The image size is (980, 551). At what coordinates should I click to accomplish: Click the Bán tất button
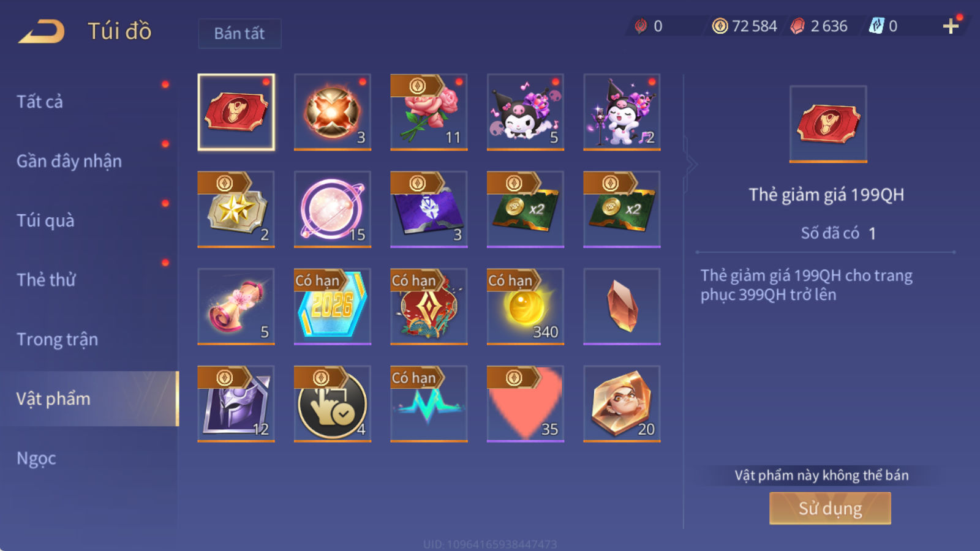(x=239, y=33)
